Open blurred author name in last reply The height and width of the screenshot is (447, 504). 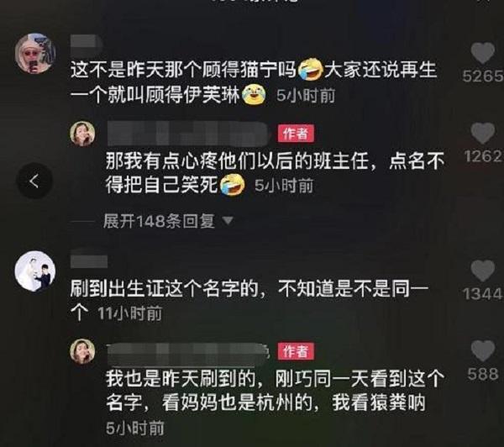click(187, 351)
